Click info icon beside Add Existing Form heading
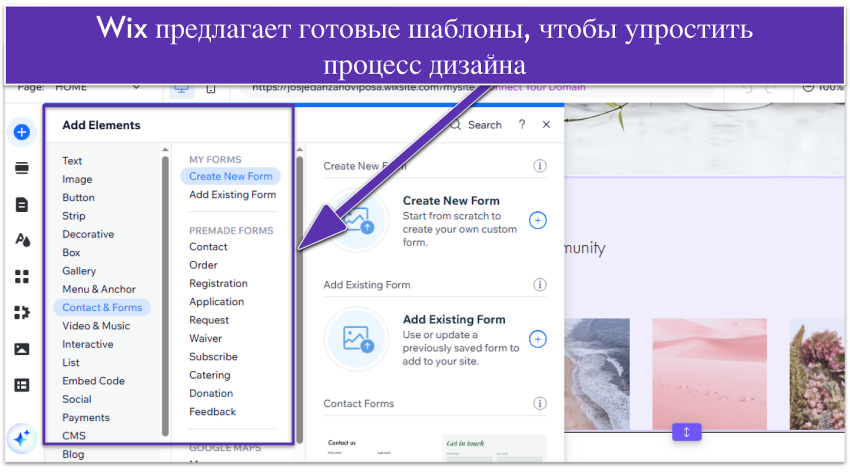 539,285
